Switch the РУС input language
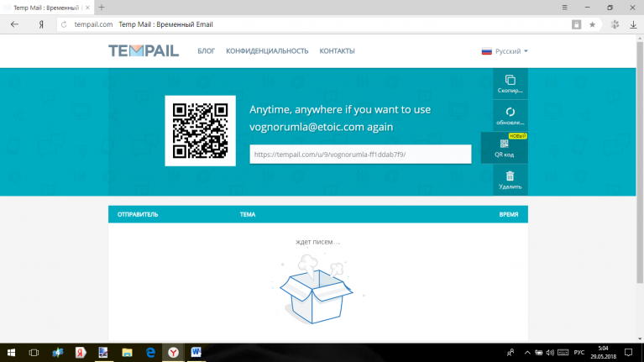Image resolution: width=644 pixels, height=362 pixels. click(579, 353)
